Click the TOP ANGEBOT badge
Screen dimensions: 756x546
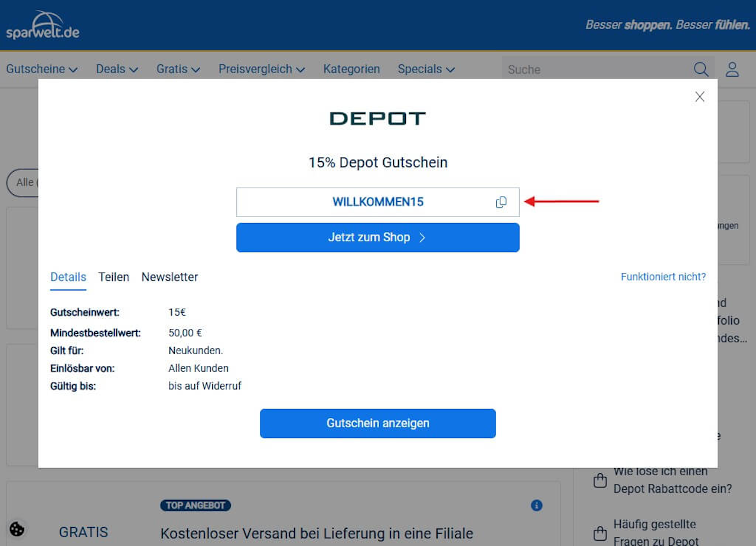(195, 505)
